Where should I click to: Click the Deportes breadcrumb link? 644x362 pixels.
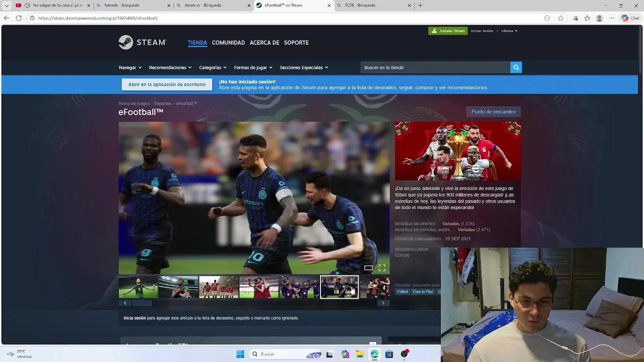(163, 104)
